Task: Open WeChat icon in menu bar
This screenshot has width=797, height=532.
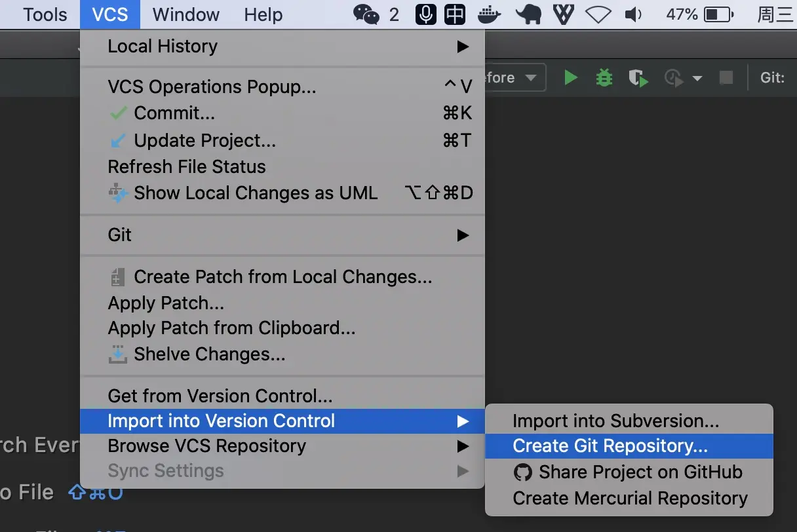Action: (366, 14)
